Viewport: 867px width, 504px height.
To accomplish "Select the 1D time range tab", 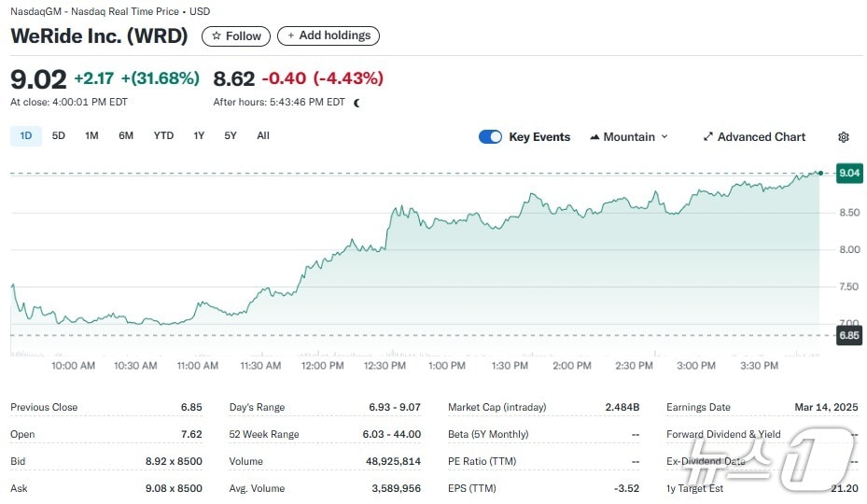I will coord(26,136).
